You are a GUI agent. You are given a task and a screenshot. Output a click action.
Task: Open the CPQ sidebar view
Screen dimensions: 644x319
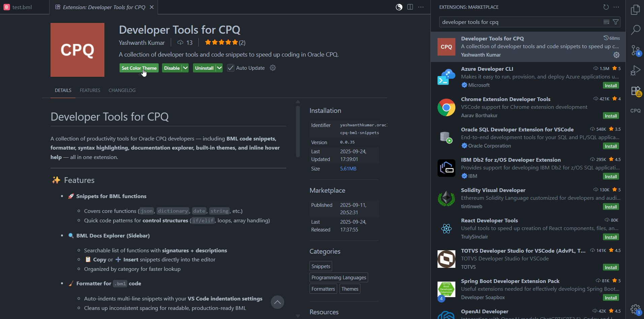tap(635, 110)
